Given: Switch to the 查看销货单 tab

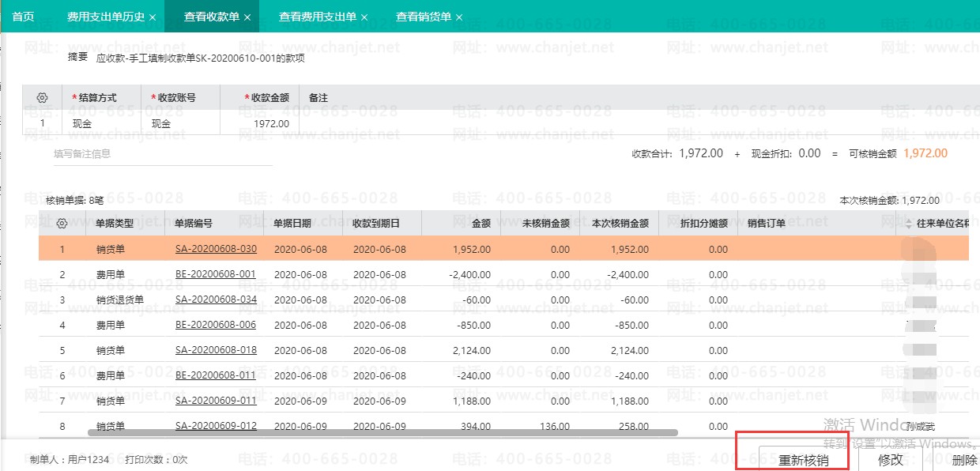Looking at the screenshot, I should tap(423, 17).
